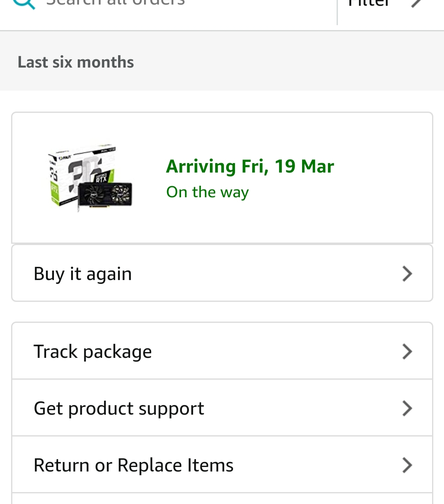Select Get product support
The height and width of the screenshot is (504, 444).
[119, 408]
